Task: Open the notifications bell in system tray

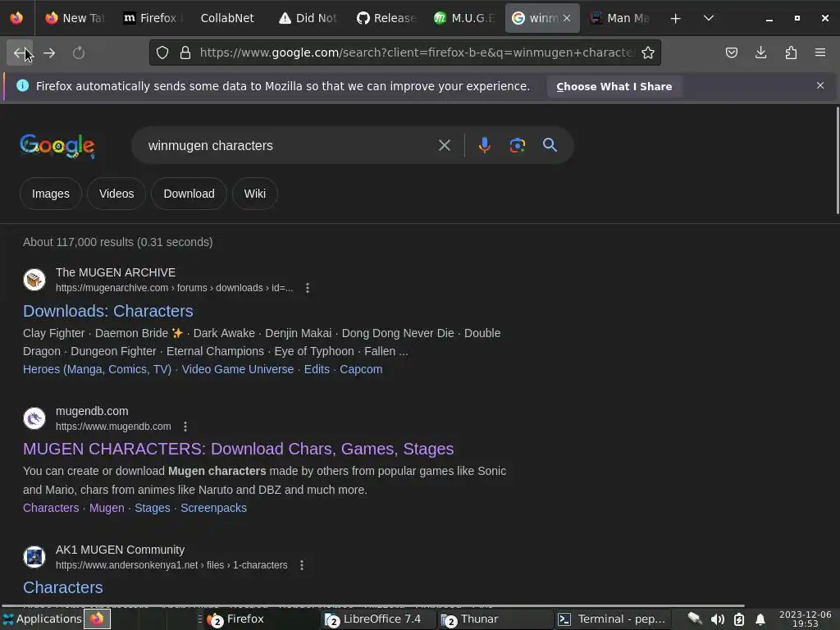Action: [760, 619]
